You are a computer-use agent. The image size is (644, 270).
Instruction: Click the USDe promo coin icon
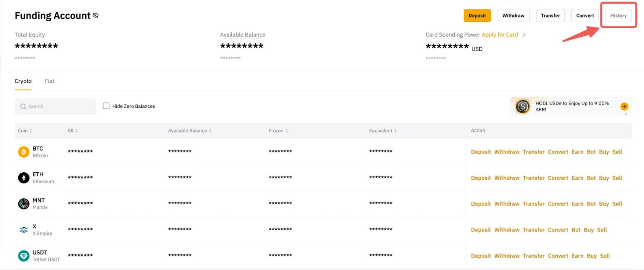tap(522, 106)
